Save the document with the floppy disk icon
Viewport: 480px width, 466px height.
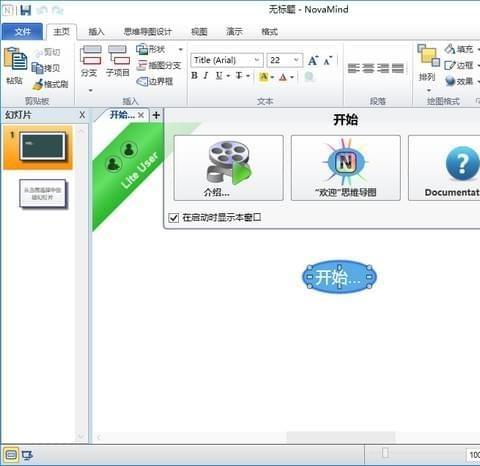(26, 10)
